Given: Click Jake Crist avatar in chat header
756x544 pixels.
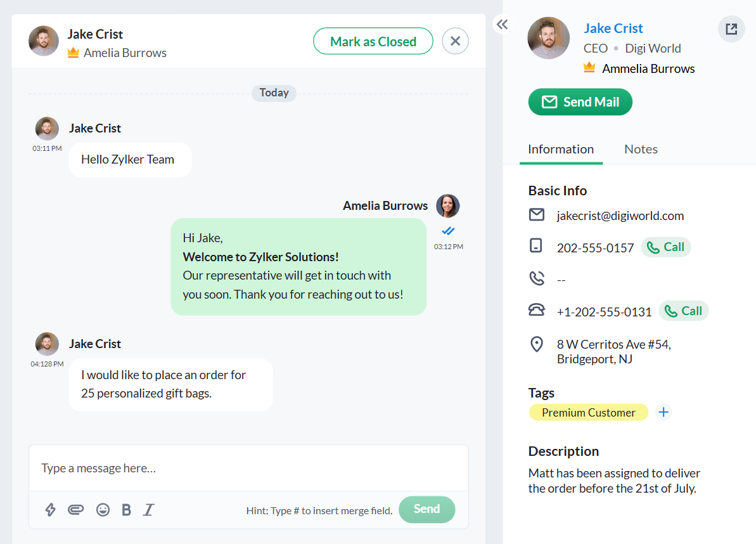Looking at the screenshot, I should click(44, 41).
